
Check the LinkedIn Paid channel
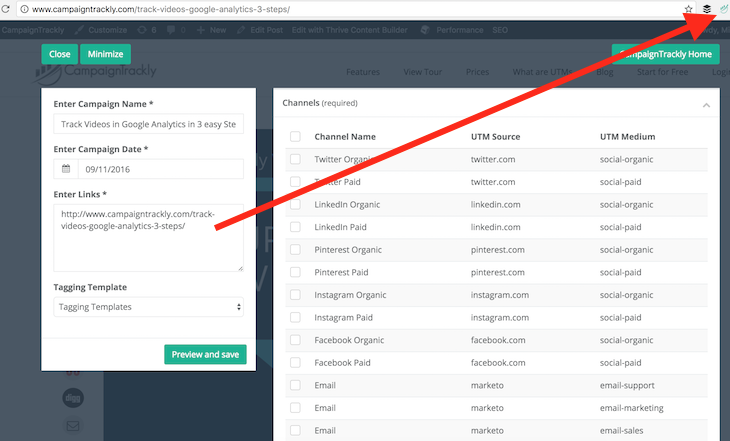[x=295, y=227]
